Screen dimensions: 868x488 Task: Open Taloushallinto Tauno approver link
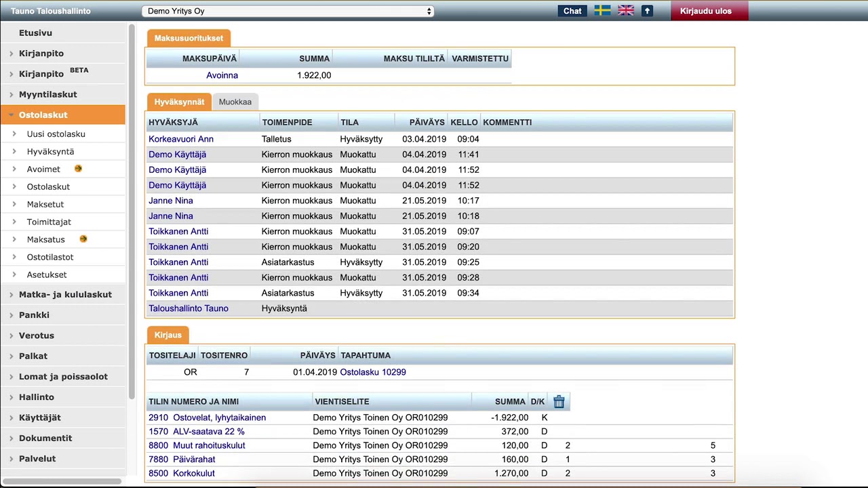[189, 308]
